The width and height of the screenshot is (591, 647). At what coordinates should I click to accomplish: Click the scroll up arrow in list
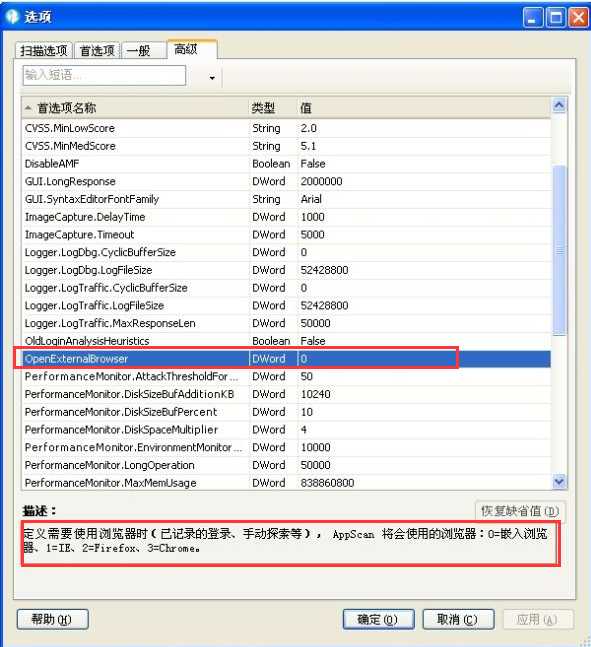pyautogui.click(x=559, y=106)
